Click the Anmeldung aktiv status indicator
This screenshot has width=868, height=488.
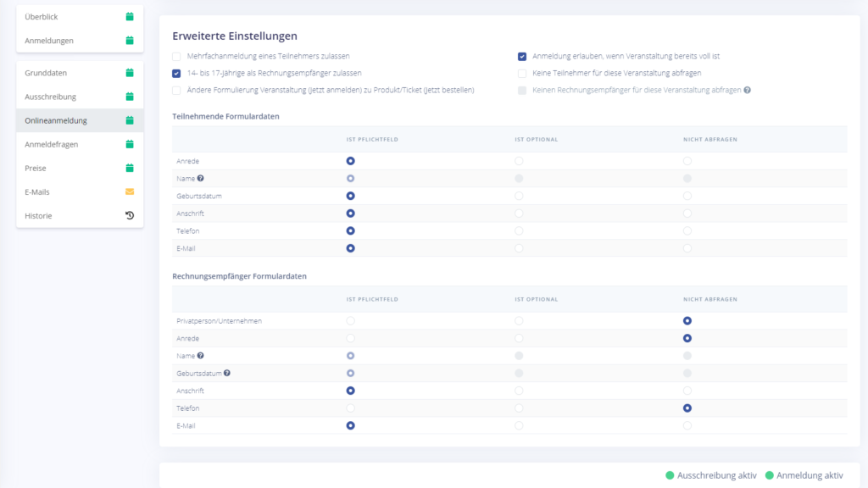point(804,475)
